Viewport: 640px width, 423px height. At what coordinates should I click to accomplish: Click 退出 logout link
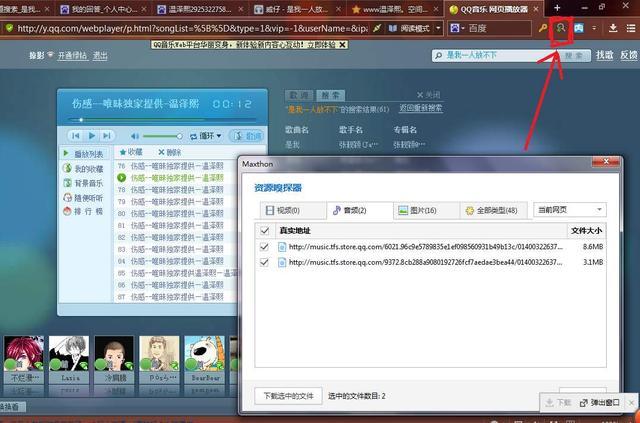pyautogui.click(x=100, y=55)
